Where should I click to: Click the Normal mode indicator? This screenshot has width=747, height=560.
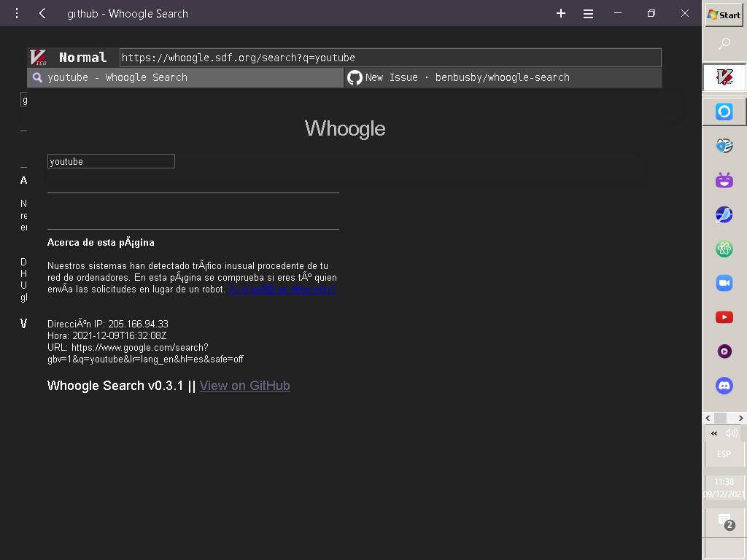point(83,58)
